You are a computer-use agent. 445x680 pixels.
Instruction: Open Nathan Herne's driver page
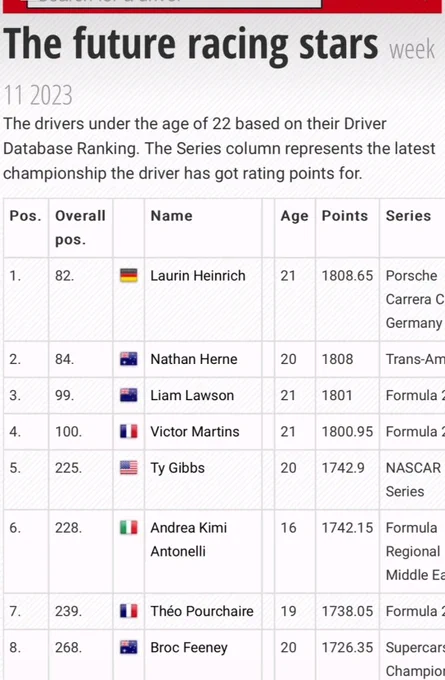tap(194, 359)
